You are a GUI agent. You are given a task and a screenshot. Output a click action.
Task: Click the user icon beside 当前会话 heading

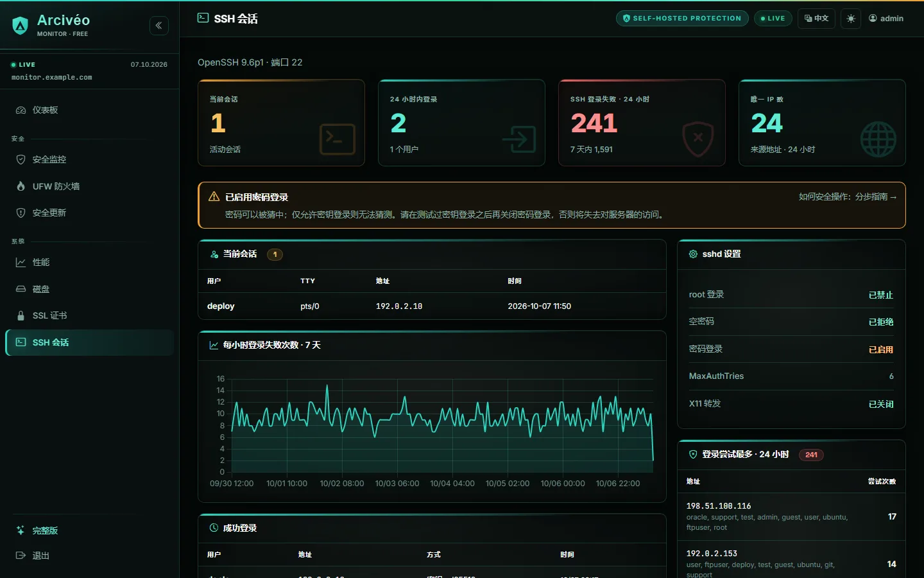click(x=214, y=254)
